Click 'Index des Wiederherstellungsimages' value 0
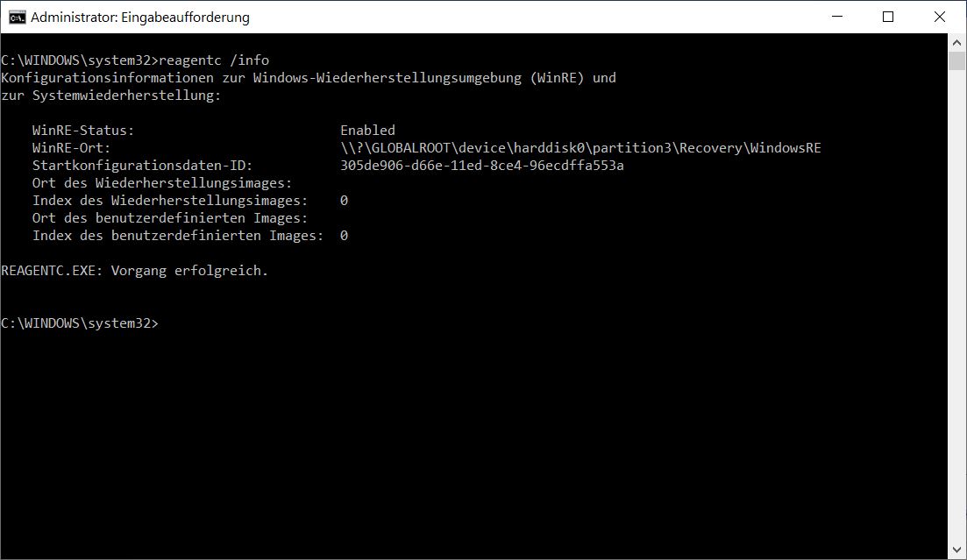 point(345,201)
